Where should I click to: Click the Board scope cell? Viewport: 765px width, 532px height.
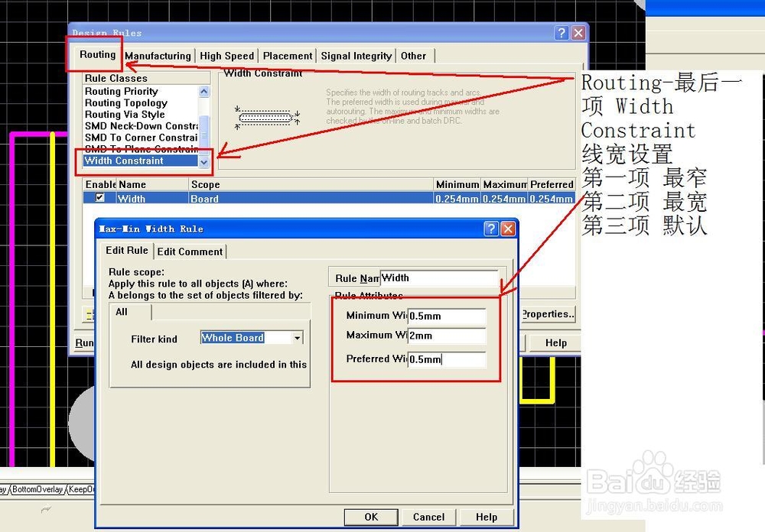[311, 199]
